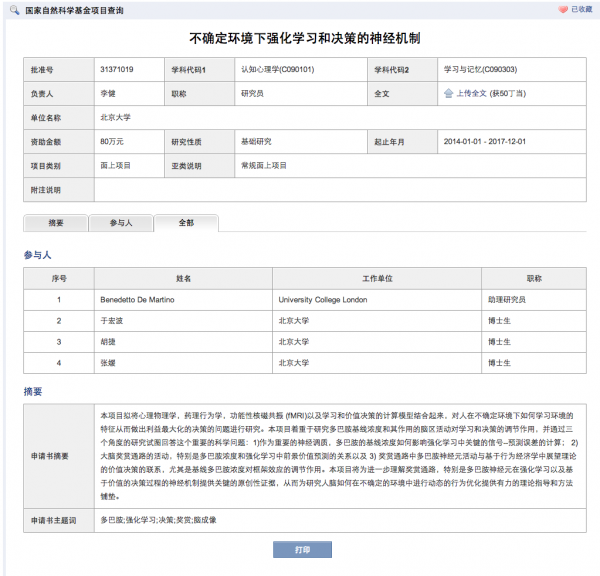Click the magnifier search icon in header

15,10
